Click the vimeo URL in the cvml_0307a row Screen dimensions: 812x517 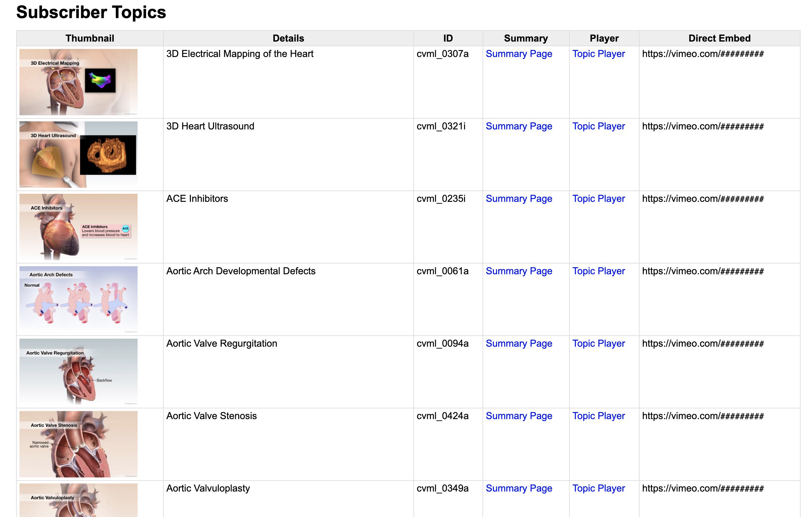coord(703,54)
